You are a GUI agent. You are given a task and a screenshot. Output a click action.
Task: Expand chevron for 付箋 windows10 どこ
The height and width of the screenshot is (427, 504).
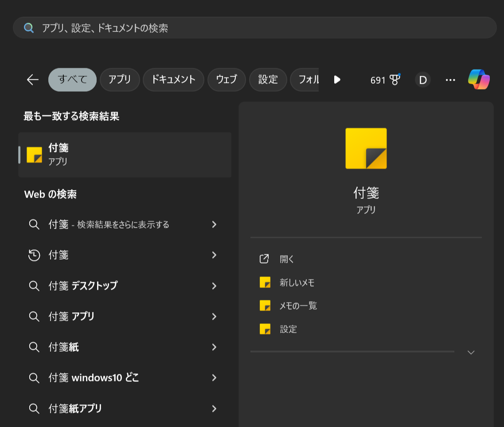click(215, 378)
